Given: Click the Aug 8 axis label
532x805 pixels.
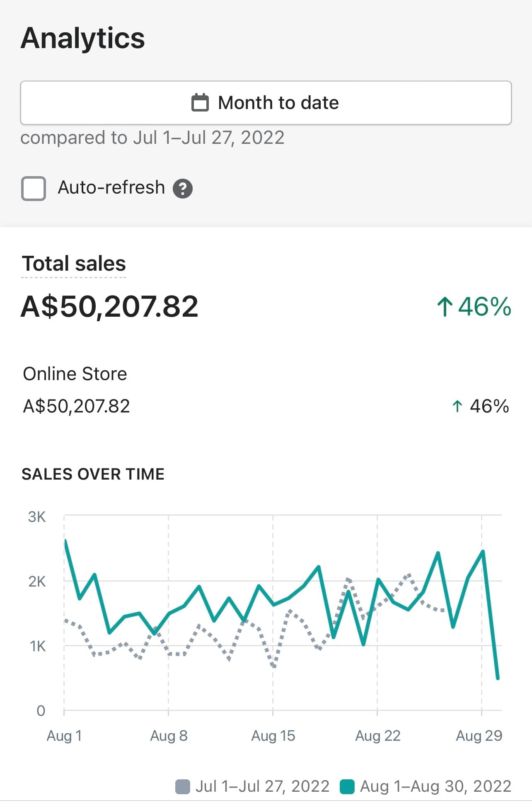Looking at the screenshot, I should 169,736.
